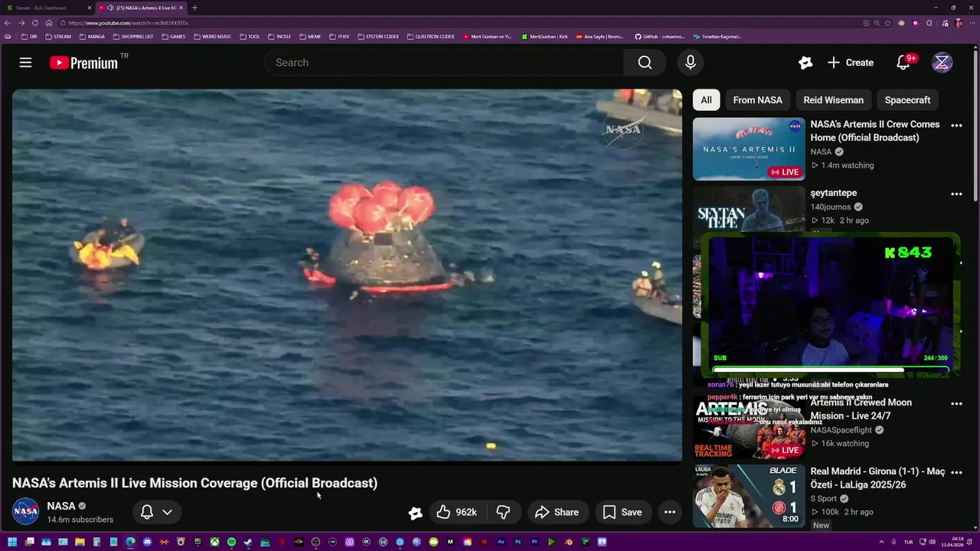The width and height of the screenshot is (980, 551).
Task: Open NASA's Artemis II Crew Comes Home title
Action: [875, 131]
